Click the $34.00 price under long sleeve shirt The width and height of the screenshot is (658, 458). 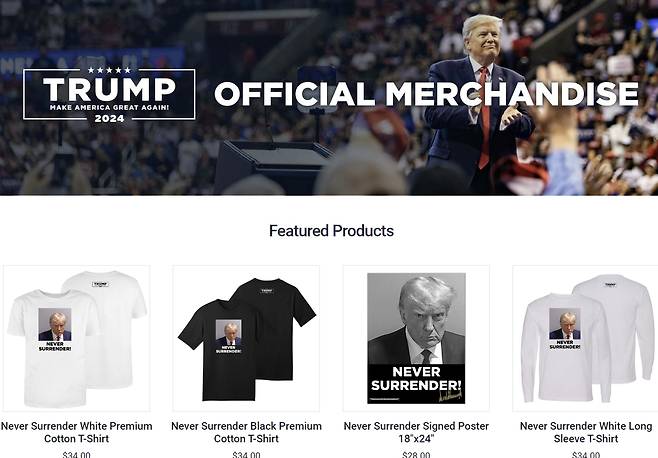[586, 455]
